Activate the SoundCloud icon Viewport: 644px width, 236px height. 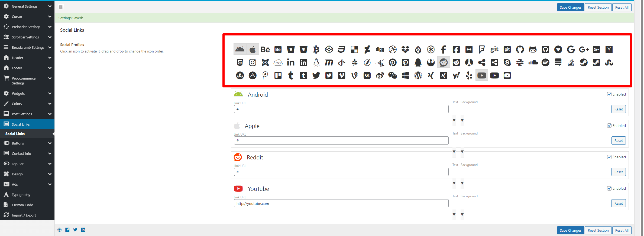(533, 63)
